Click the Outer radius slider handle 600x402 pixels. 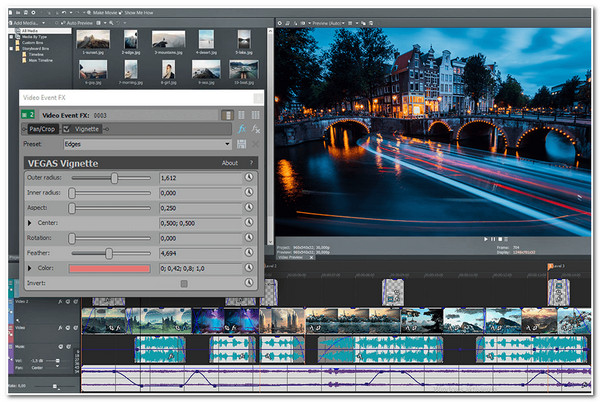114,178
